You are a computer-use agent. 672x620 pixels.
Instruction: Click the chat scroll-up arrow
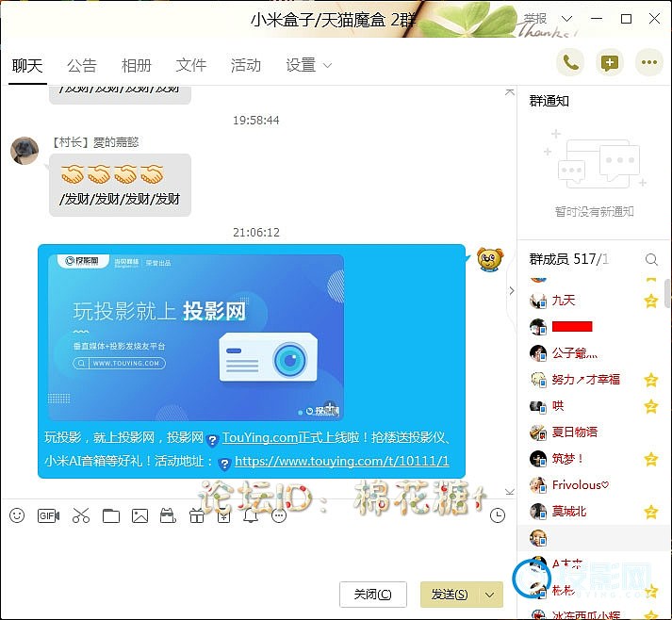(510, 92)
